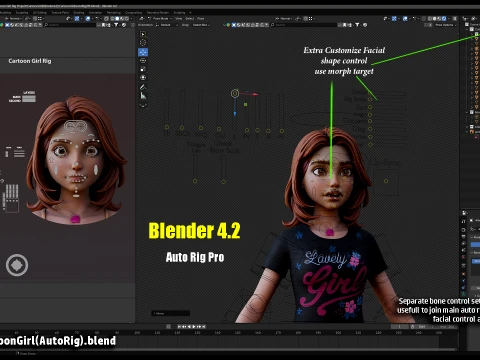Open the Texture Paint workspace tab
Viewport: 480px width, 360px height.
click(x=60, y=13)
